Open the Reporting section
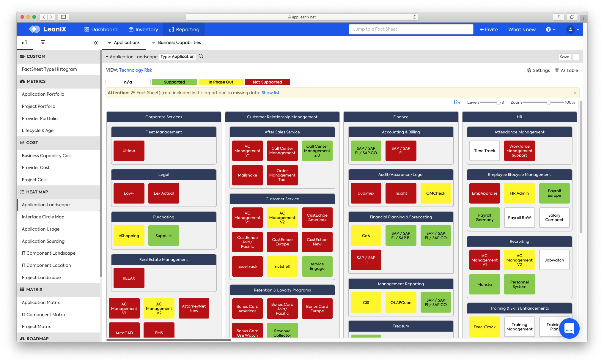604x364 pixels. (x=184, y=29)
